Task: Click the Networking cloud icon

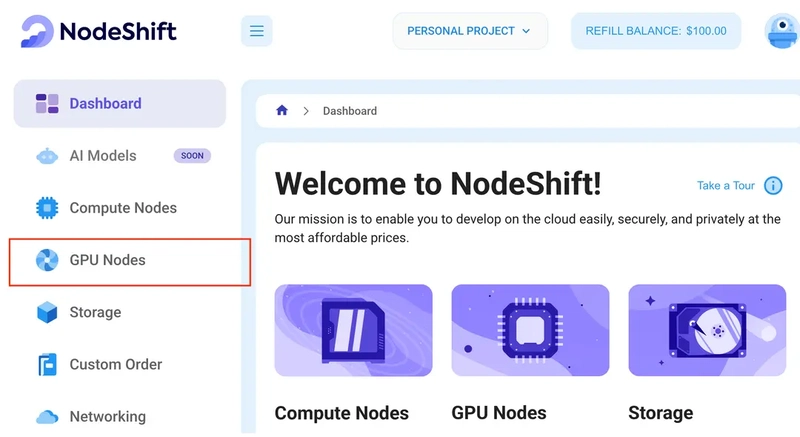Action: (x=47, y=416)
